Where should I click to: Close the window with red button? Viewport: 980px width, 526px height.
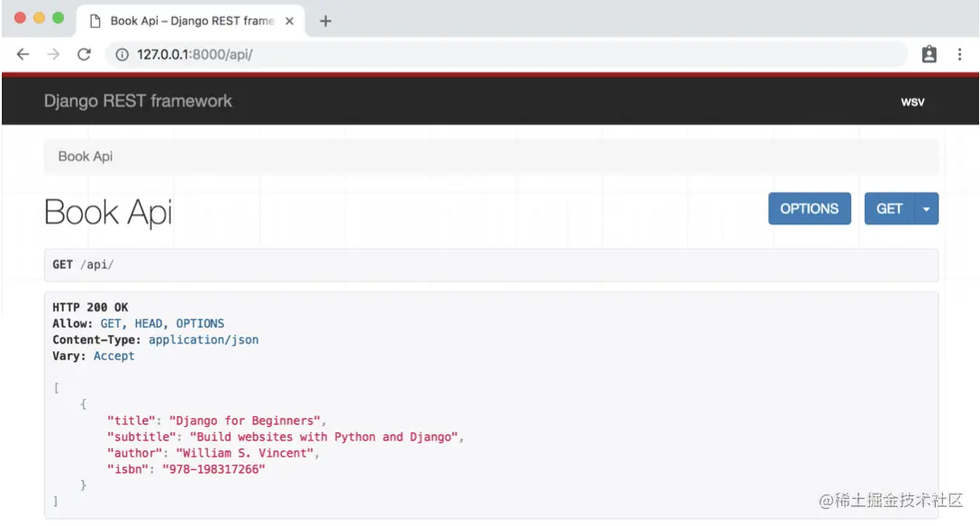[x=20, y=17]
